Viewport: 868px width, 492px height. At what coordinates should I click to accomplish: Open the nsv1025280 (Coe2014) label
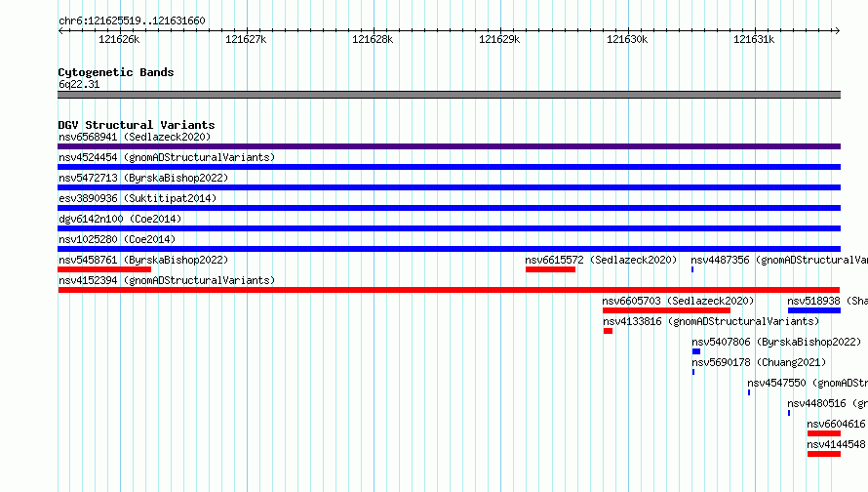click(x=117, y=239)
